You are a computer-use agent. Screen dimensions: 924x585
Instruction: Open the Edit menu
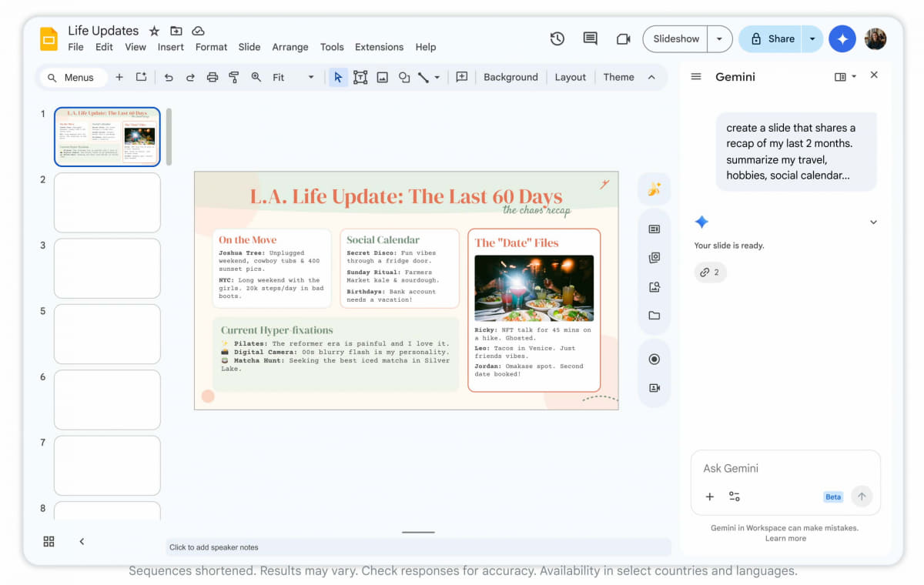[104, 47]
